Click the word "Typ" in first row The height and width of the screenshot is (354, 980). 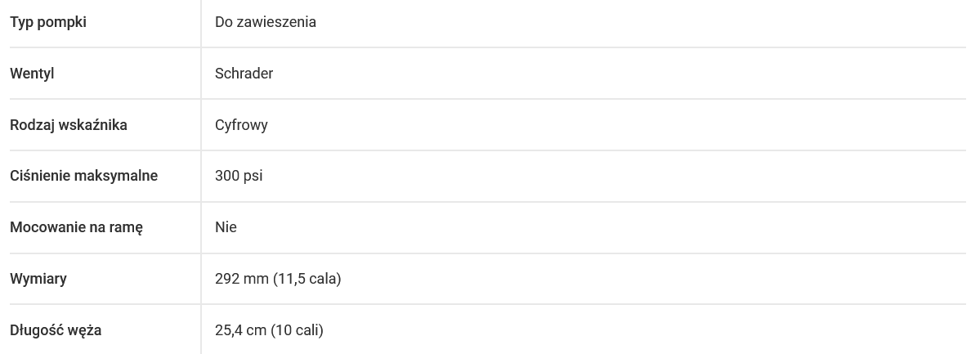[21, 22]
